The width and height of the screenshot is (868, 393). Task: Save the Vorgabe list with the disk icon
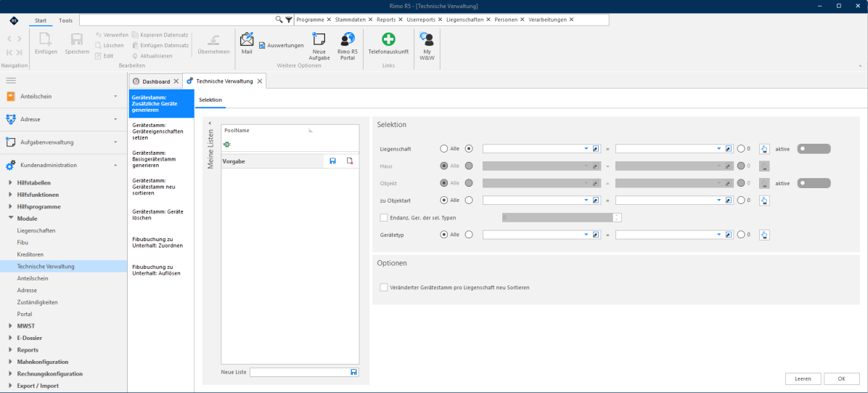tap(332, 161)
